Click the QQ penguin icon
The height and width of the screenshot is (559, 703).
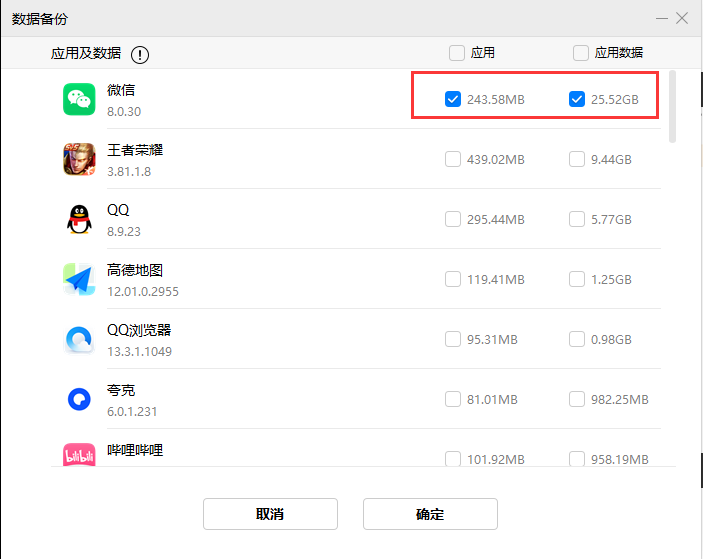coord(79,219)
